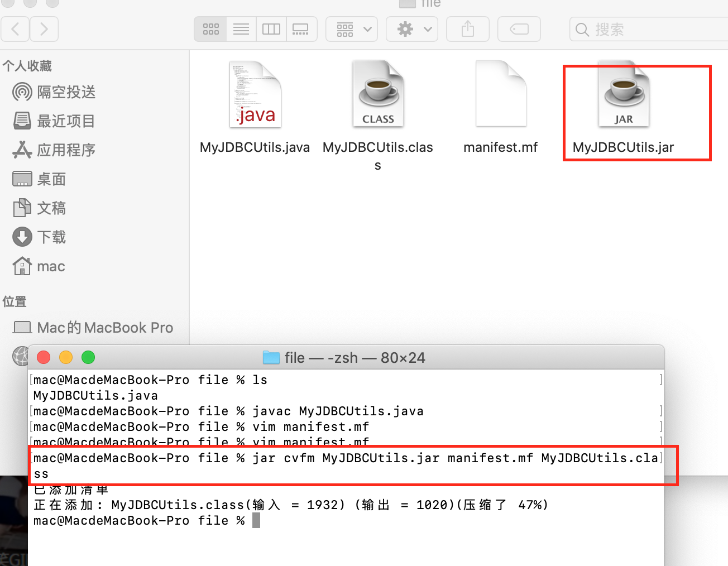The width and height of the screenshot is (728, 566).
Task: Open the grouping options dropdown
Action: pyautogui.click(x=352, y=28)
